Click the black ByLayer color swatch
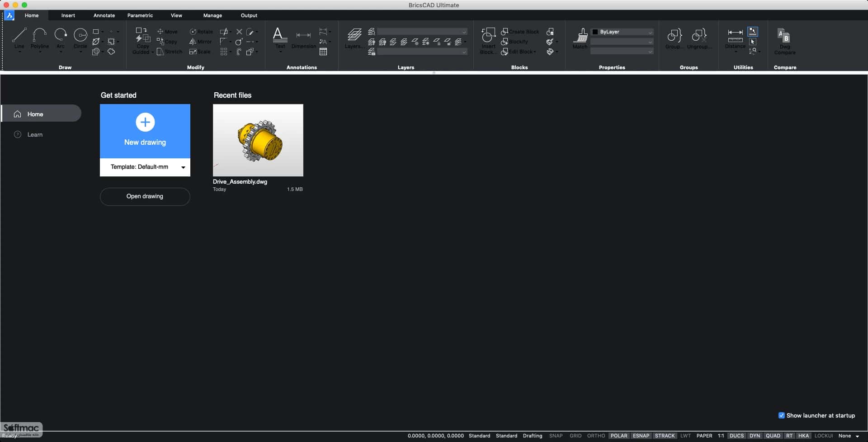The height and width of the screenshot is (442, 868). click(x=595, y=32)
